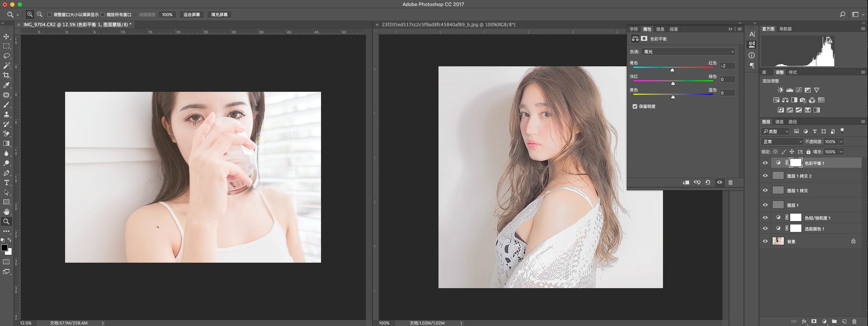Expand the 不透明度 opacity slider arrow
The image size is (868, 326).
click(841, 142)
